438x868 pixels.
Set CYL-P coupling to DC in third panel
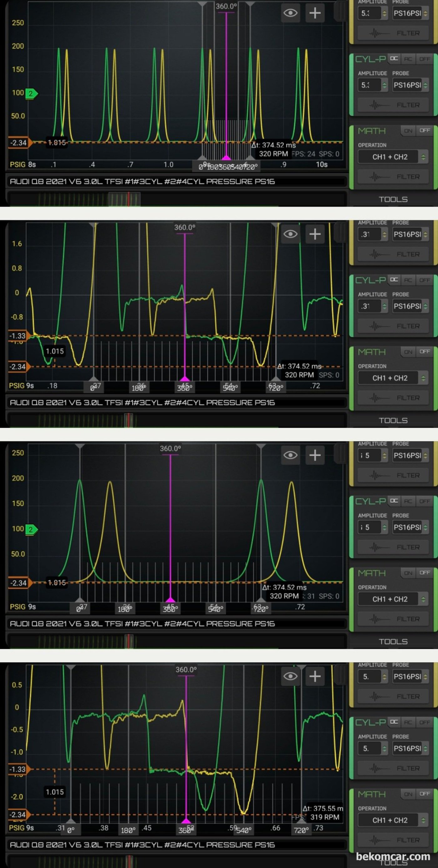[x=394, y=501]
